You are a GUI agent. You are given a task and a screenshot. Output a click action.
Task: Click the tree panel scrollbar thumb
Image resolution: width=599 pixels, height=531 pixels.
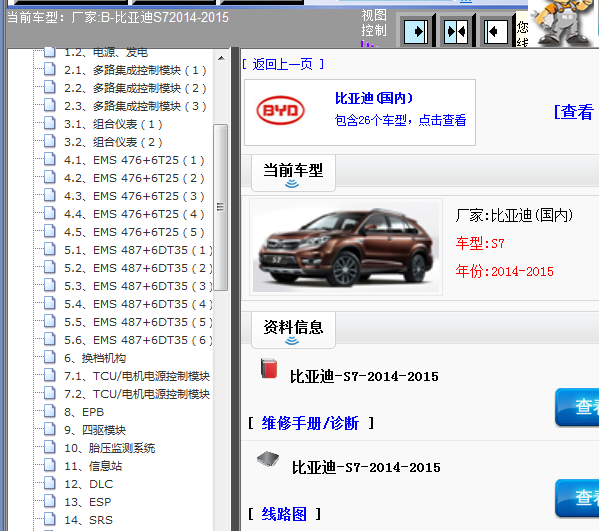220,207
